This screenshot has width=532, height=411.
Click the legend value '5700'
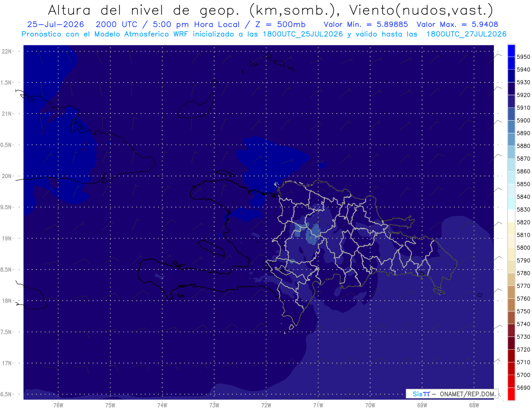coord(524,375)
